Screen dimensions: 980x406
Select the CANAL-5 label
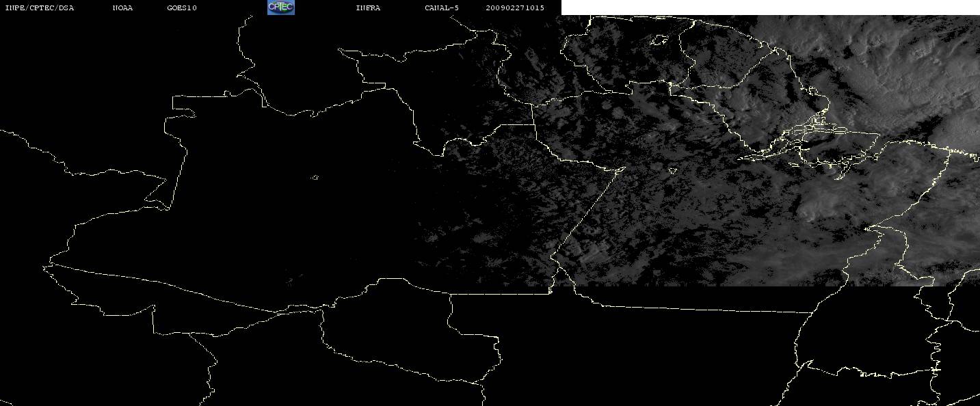[x=442, y=8]
